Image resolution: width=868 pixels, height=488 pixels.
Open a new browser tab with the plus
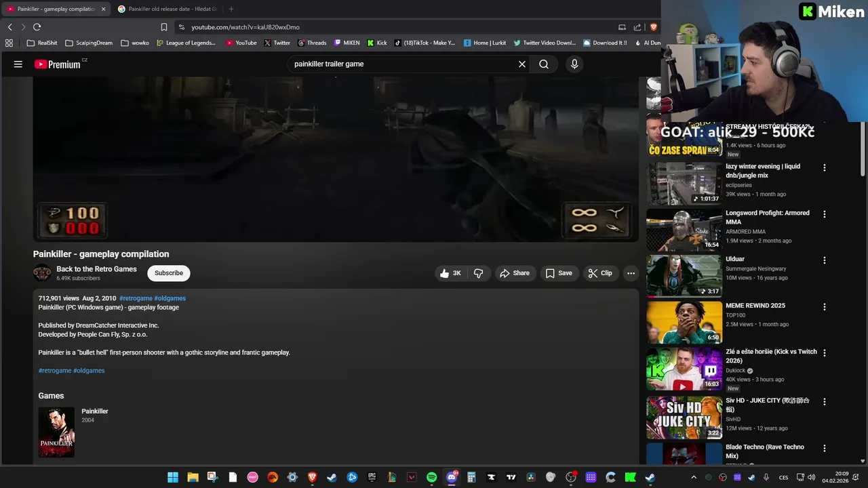(231, 9)
